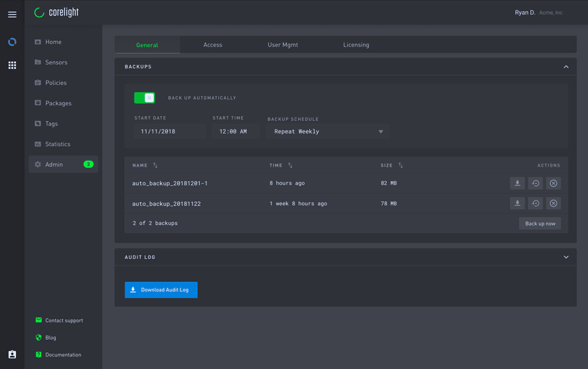Open Statistics in sidebar
The image size is (588, 369).
point(58,144)
